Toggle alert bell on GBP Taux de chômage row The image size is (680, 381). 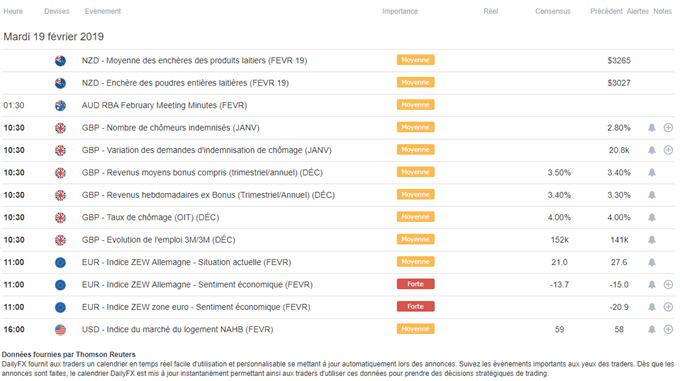tap(651, 217)
